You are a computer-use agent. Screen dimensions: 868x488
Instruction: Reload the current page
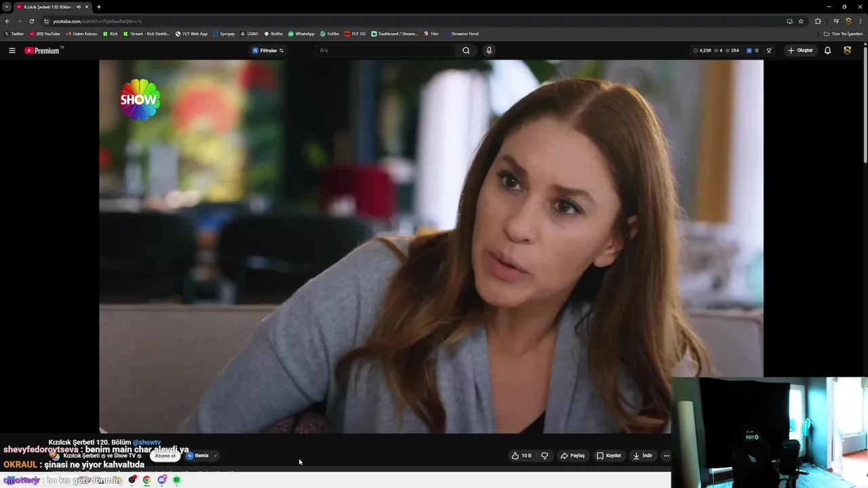(31, 21)
